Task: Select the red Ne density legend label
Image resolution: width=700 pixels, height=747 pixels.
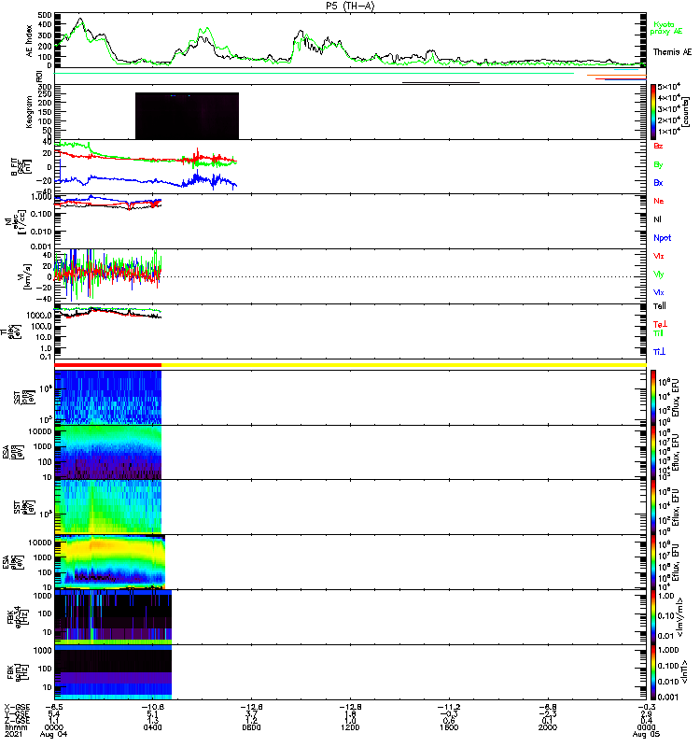Action: [x=659, y=201]
